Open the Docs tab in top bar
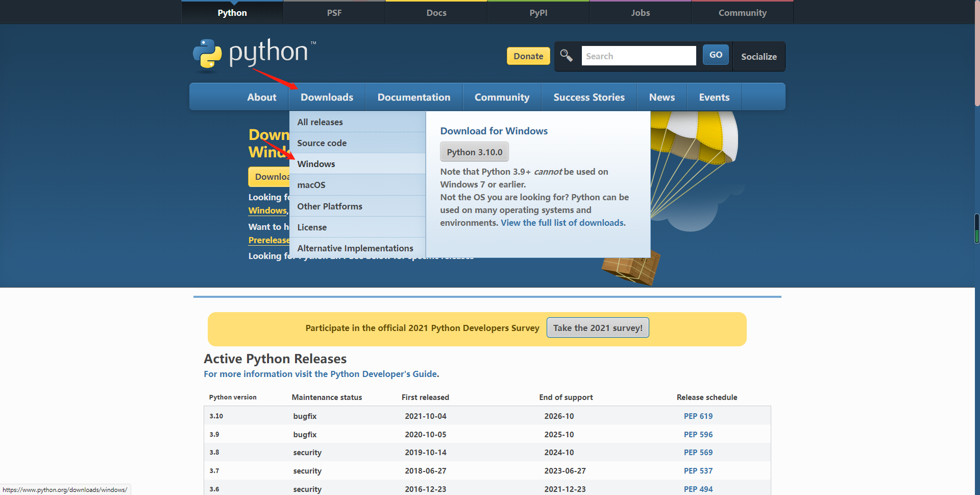Viewport: 980px width, 495px height. click(436, 13)
